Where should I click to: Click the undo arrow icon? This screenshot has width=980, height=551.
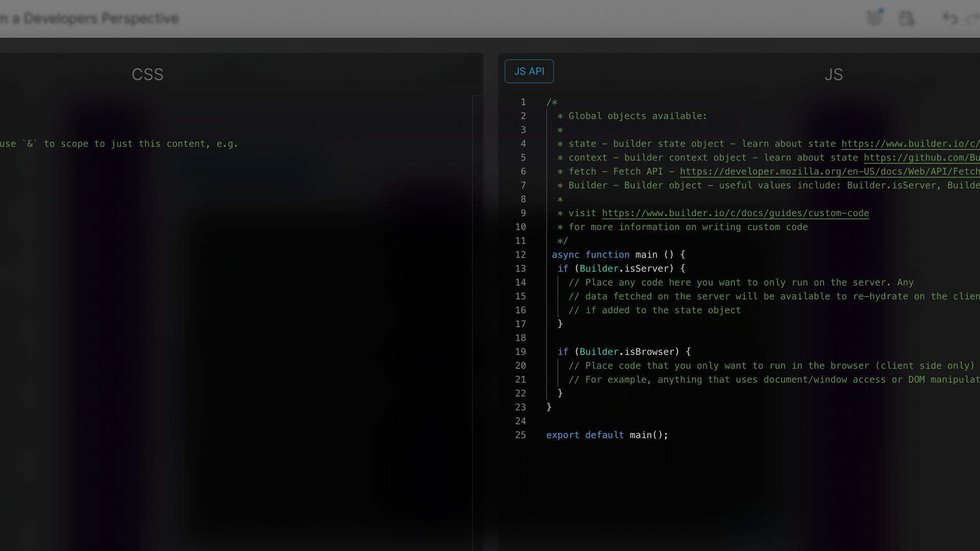coord(950,18)
